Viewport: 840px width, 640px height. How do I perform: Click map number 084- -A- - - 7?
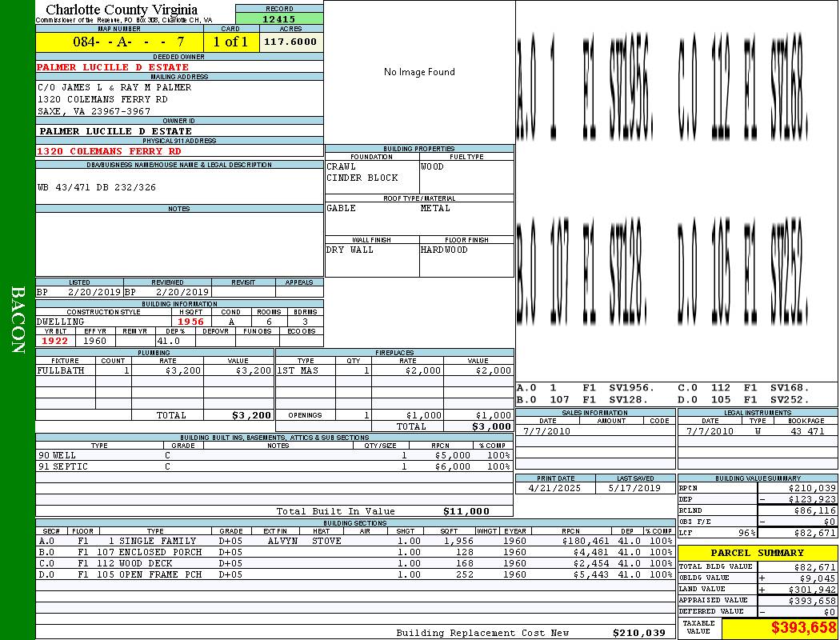pyautogui.click(x=129, y=42)
